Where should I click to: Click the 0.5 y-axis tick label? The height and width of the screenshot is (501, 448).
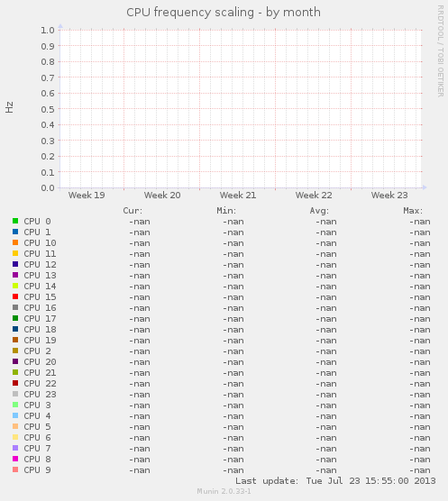pos(48,109)
